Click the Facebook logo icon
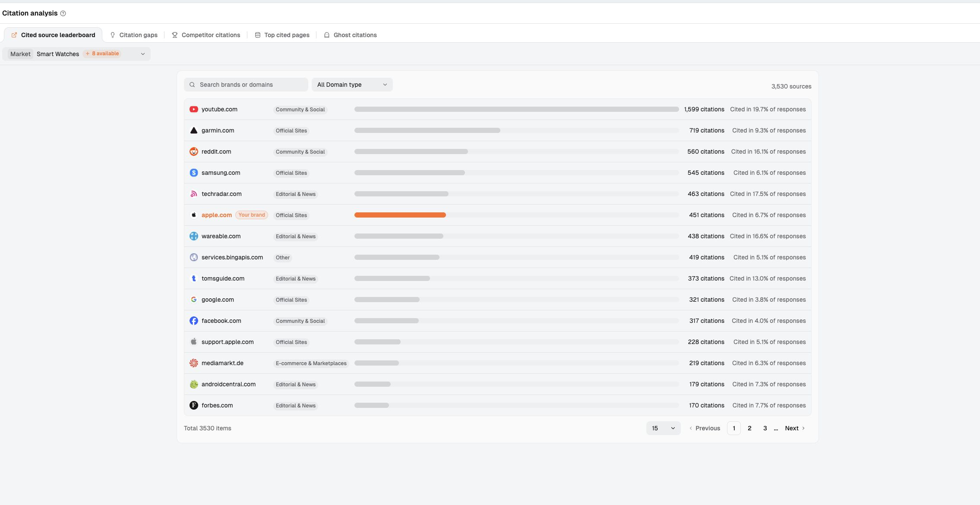980x505 pixels. [x=194, y=321]
